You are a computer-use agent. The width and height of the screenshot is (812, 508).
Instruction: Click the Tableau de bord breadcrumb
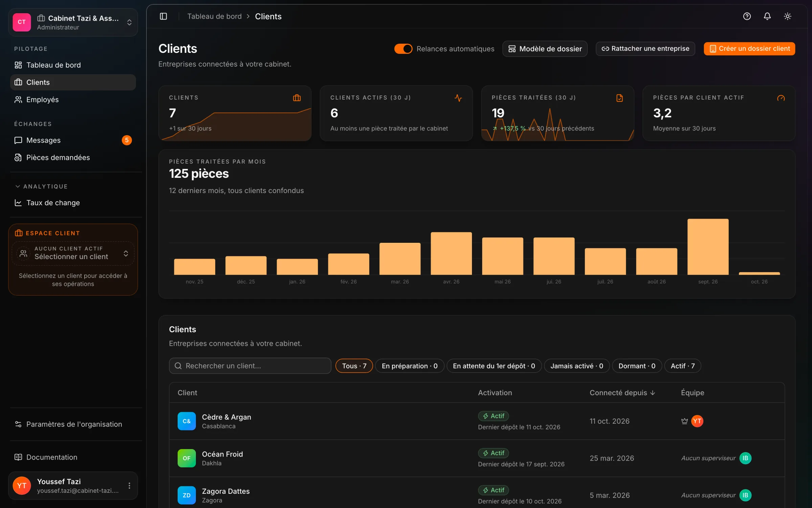coord(215,16)
